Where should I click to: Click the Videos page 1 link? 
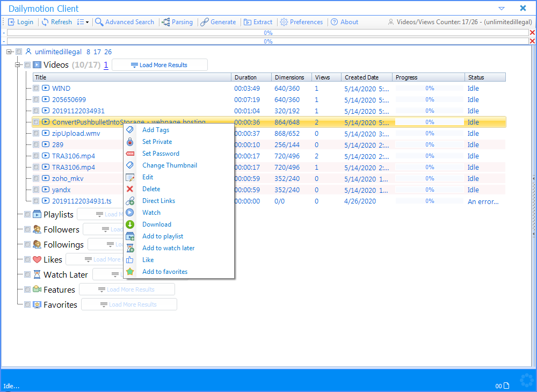tap(106, 64)
